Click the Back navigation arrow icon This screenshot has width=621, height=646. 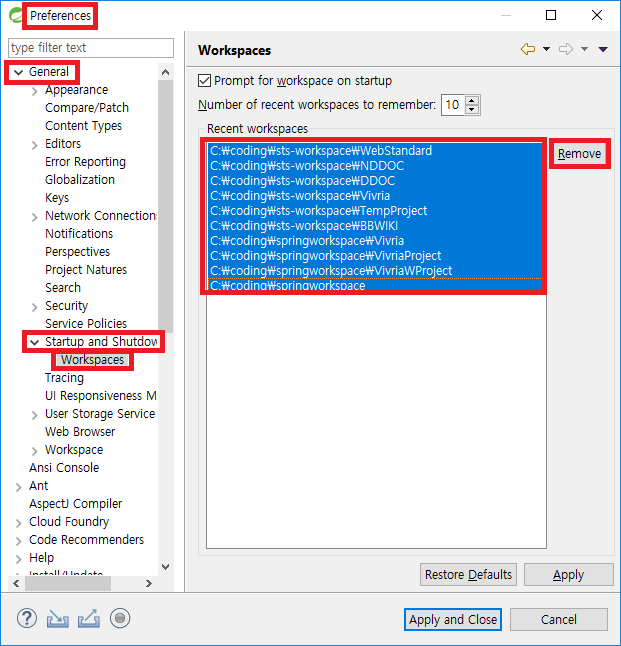pyautogui.click(x=528, y=49)
